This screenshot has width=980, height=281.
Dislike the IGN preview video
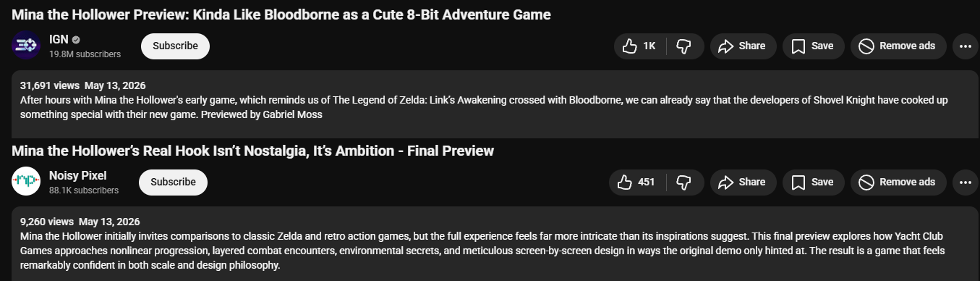pyautogui.click(x=684, y=46)
